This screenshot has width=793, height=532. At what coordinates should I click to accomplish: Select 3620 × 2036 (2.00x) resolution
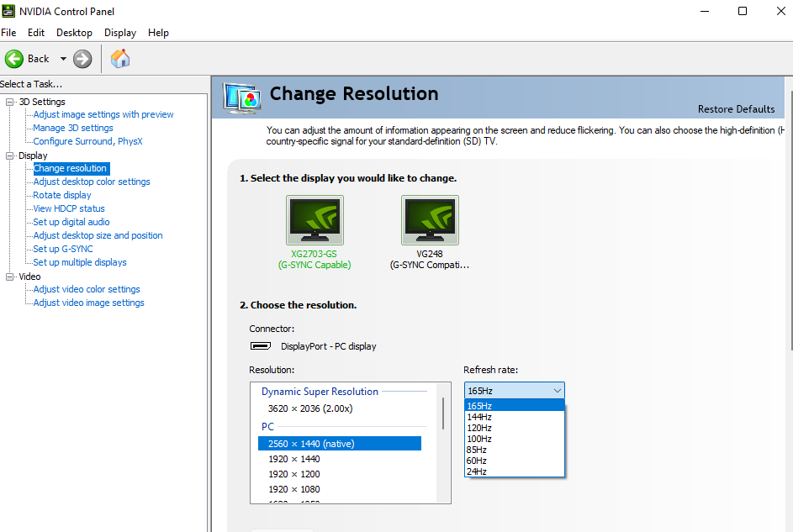(x=310, y=408)
